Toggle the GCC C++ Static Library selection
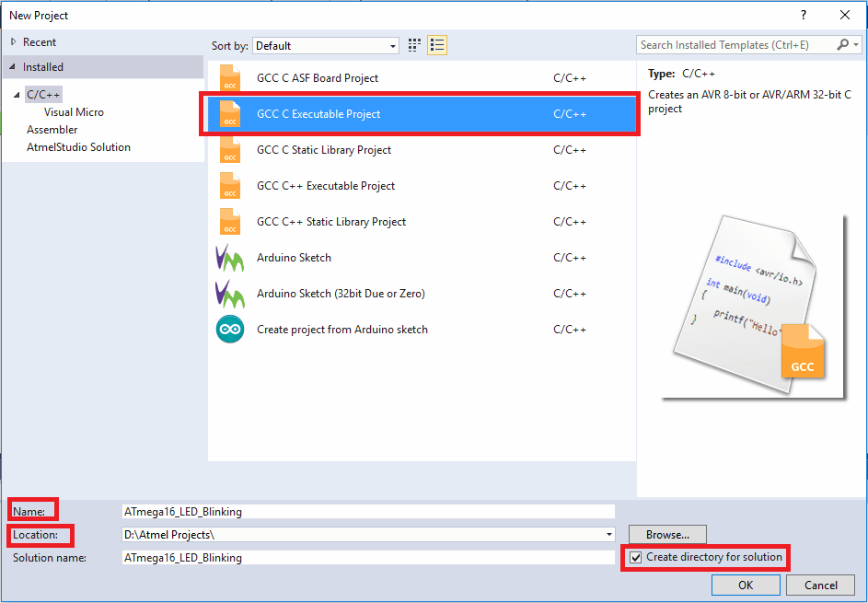868x603 pixels. pyautogui.click(x=229, y=221)
